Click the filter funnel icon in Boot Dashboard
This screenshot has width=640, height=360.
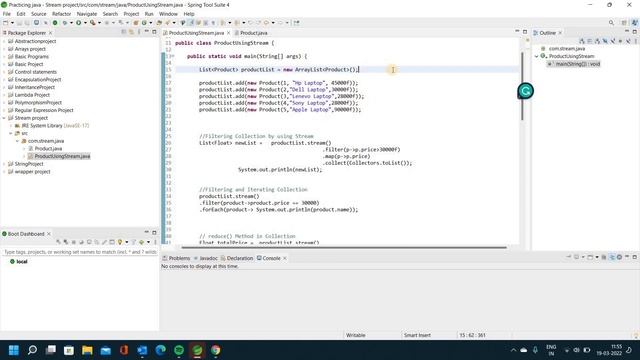[x=133, y=242]
